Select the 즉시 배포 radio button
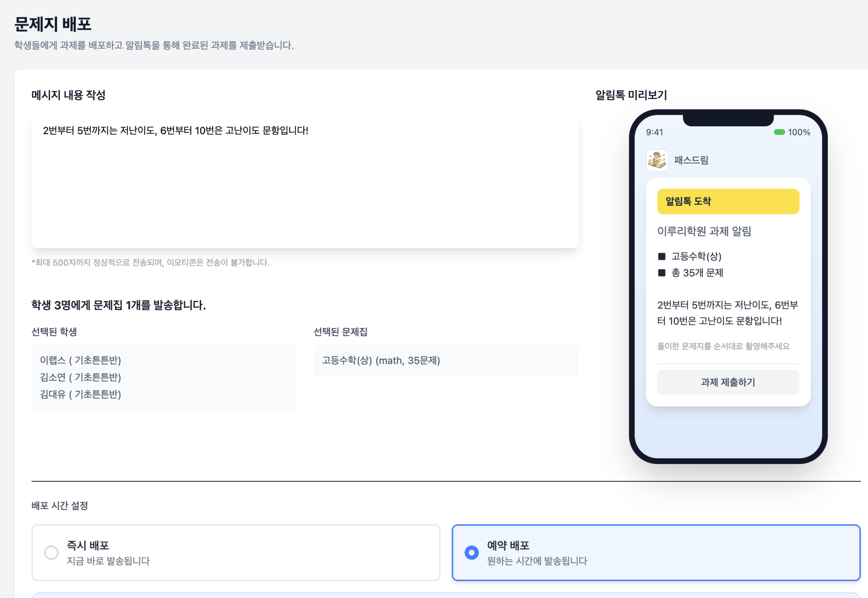The width and height of the screenshot is (868, 598). pos(51,553)
